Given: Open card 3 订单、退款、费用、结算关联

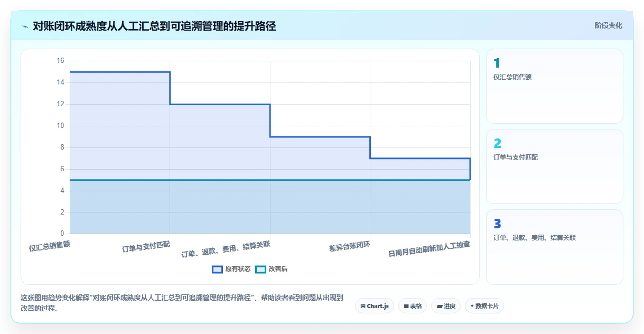Looking at the screenshot, I should pos(555,247).
